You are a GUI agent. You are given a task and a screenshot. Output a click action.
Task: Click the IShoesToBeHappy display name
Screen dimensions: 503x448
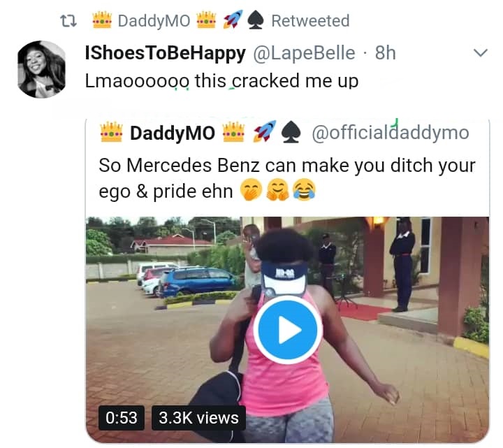[x=165, y=53]
